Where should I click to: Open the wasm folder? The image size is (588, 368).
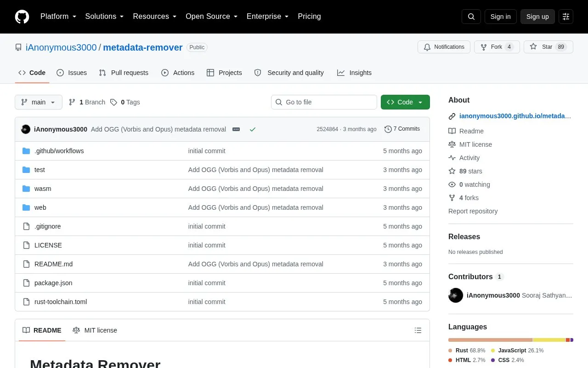43,189
